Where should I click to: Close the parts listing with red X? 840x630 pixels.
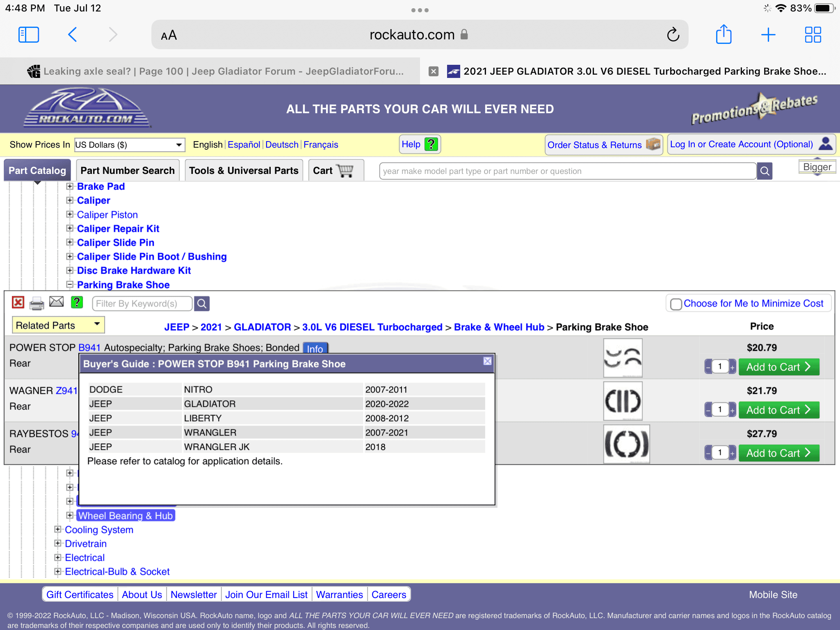click(18, 303)
